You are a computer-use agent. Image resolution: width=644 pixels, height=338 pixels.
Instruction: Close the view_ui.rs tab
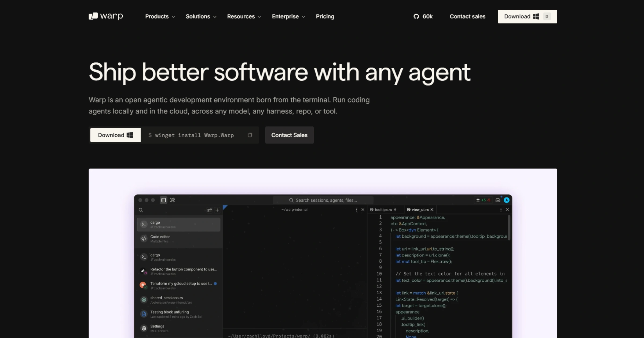click(x=432, y=210)
